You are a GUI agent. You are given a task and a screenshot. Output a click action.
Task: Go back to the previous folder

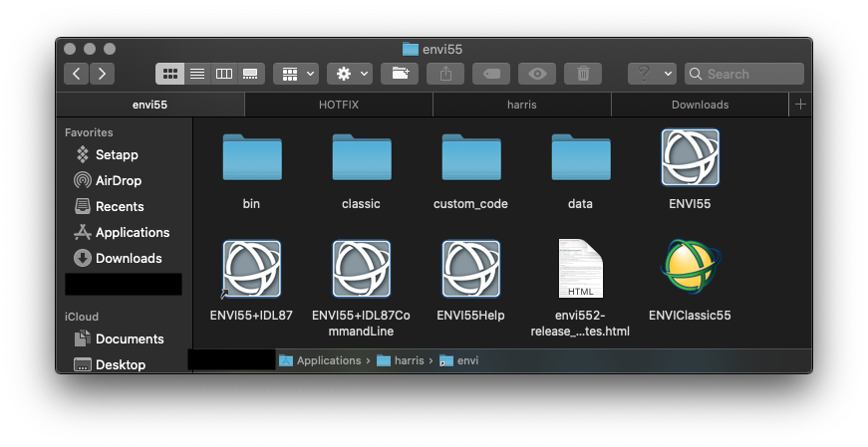pyautogui.click(x=77, y=74)
